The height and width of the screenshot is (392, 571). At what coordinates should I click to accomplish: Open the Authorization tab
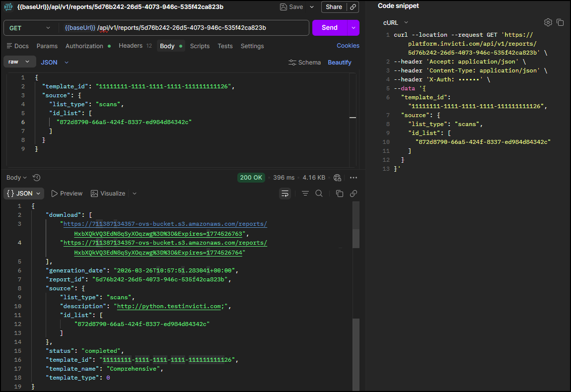pos(84,46)
